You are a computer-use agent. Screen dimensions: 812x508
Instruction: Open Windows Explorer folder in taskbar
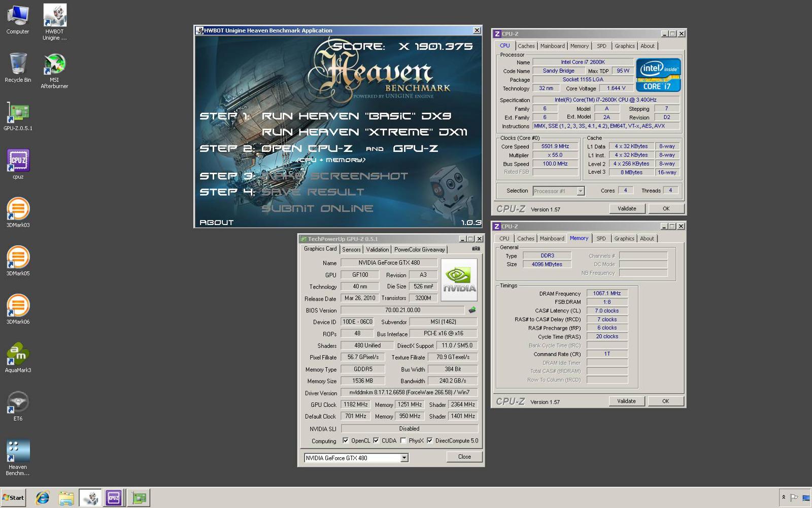click(66, 498)
